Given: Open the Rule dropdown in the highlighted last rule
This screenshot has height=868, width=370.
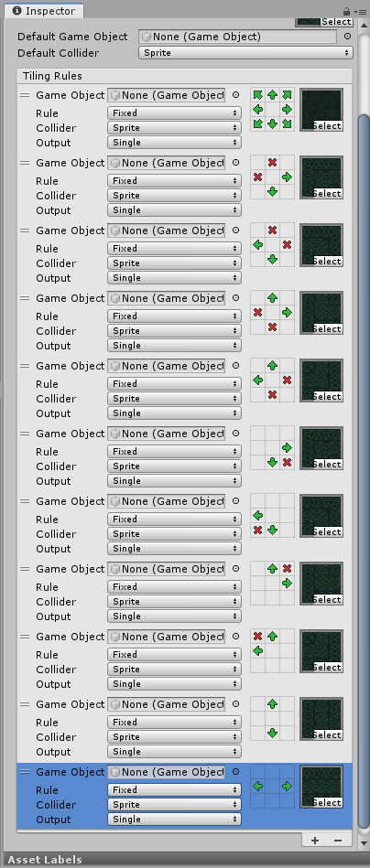Looking at the screenshot, I should [x=175, y=790].
